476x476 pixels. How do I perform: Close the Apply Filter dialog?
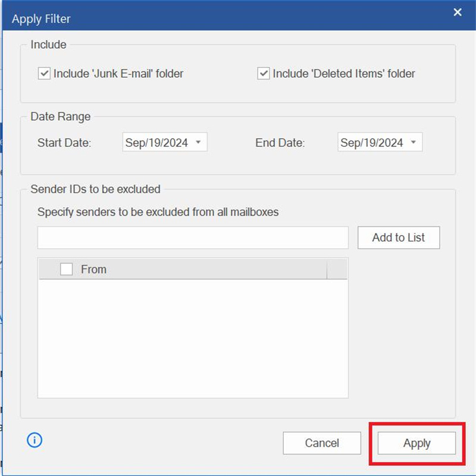point(458,12)
